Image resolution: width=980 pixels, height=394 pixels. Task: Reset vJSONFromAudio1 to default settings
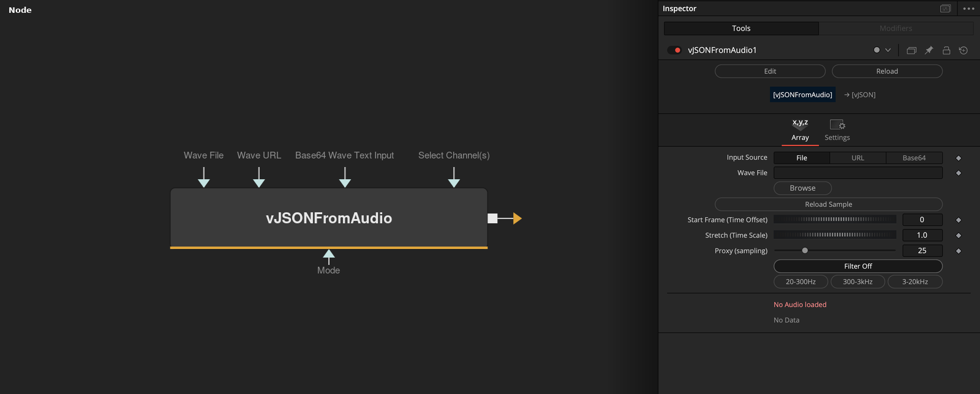click(963, 50)
